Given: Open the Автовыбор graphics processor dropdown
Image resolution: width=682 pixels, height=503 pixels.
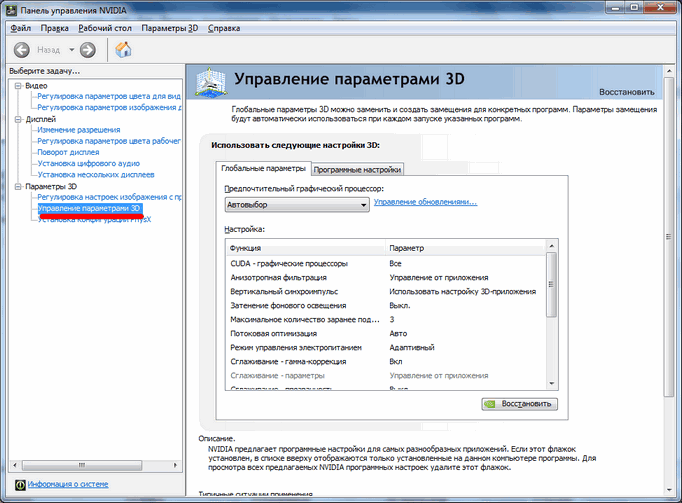Looking at the screenshot, I should (297, 205).
